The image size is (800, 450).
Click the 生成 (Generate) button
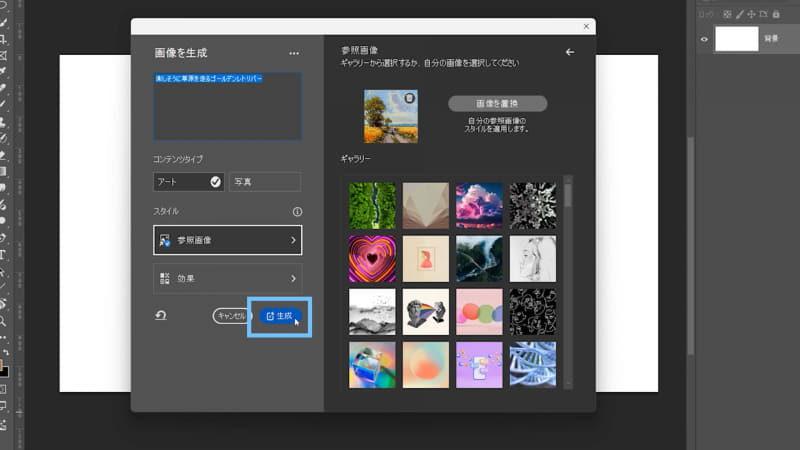[280, 316]
